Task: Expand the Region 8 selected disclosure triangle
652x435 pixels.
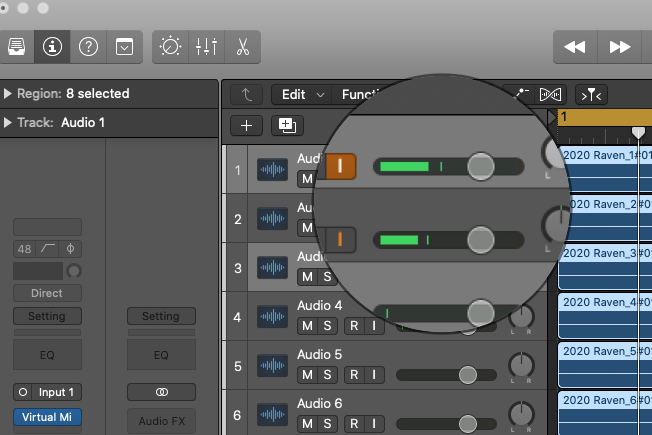Action: 7,94
